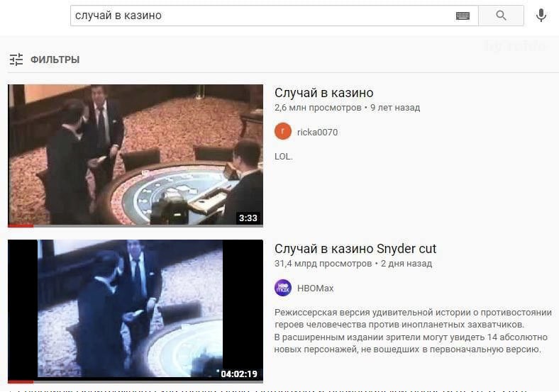559x392 pixels.
Task: Click the 3:33 duration badge on first video
Action: pos(248,218)
